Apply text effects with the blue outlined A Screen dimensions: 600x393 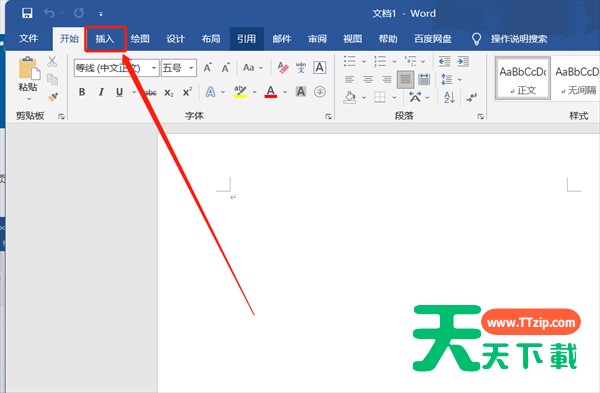point(210,92)
